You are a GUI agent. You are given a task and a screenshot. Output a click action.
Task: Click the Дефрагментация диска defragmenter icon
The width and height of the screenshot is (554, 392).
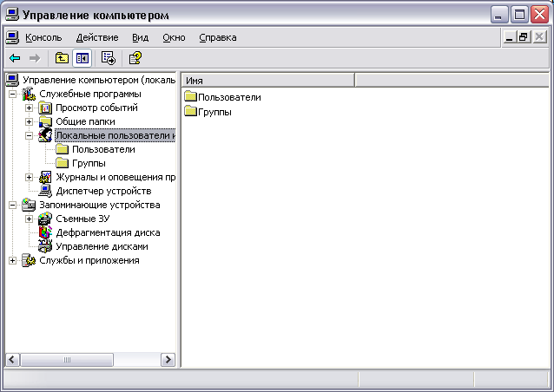[45, 232]
